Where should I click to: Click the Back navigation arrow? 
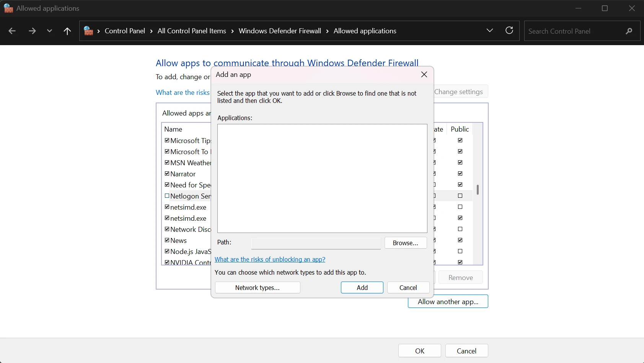tap(12, 31)
